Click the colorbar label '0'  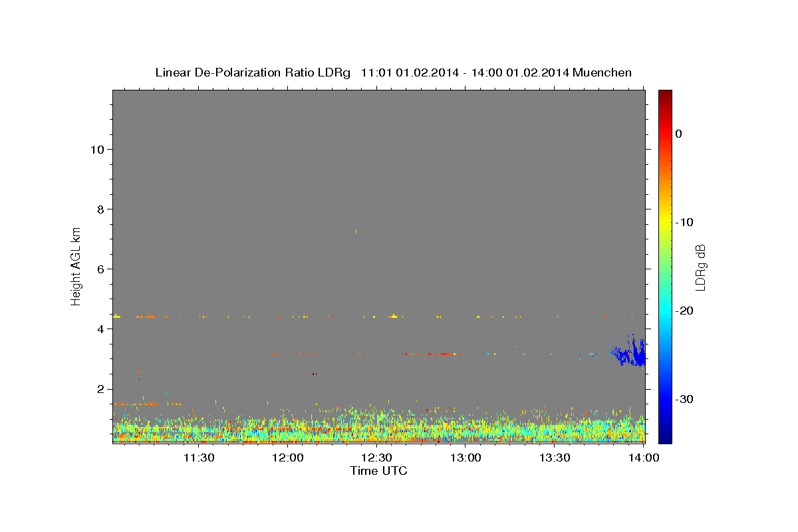tap(678, 134)
